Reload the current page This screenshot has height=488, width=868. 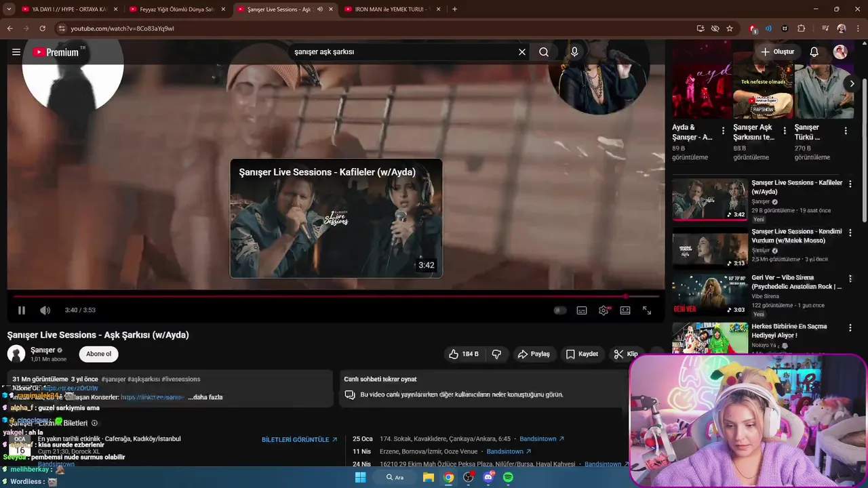(x=42, y=28)
